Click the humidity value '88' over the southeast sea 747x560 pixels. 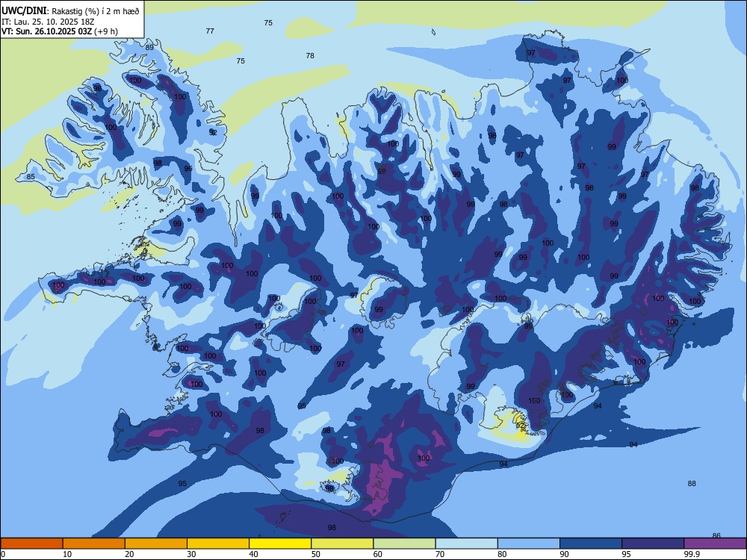[692, 483]
